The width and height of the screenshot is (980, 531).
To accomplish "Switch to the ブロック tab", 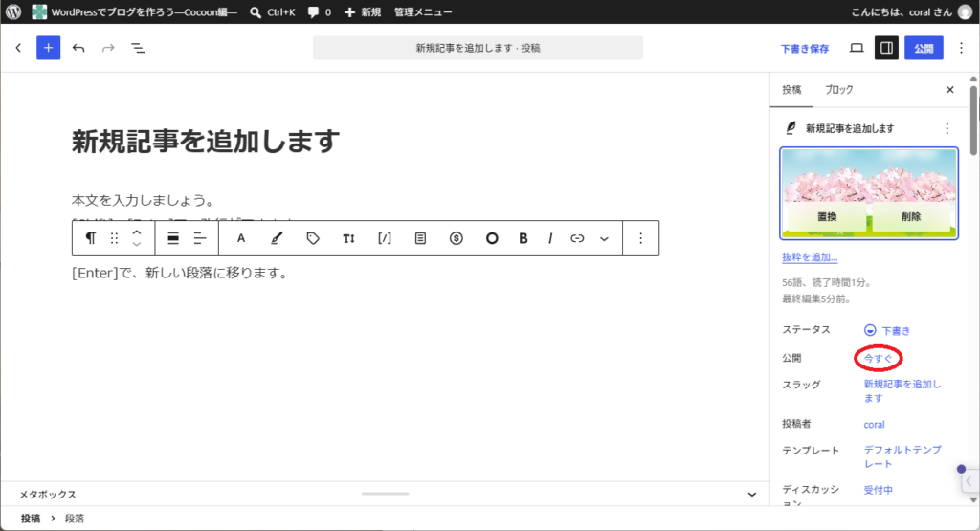I will pyautogui.click(x=838, y=90).
